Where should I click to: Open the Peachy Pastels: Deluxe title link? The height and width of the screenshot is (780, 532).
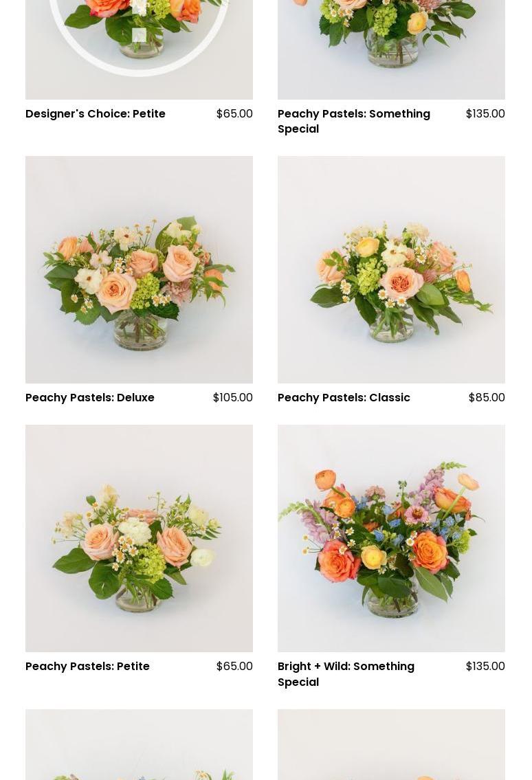click(90, 398)
